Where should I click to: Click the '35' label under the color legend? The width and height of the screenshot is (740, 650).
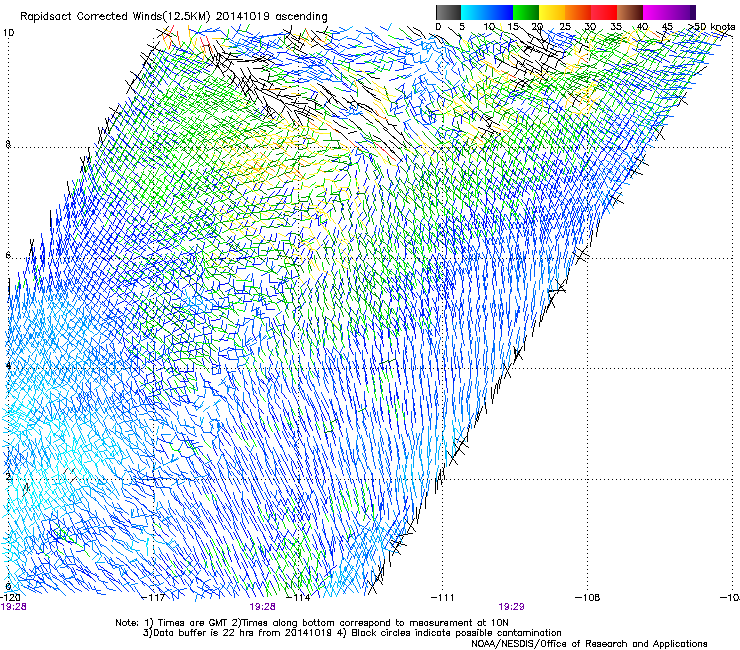click(x=616, y=27)
